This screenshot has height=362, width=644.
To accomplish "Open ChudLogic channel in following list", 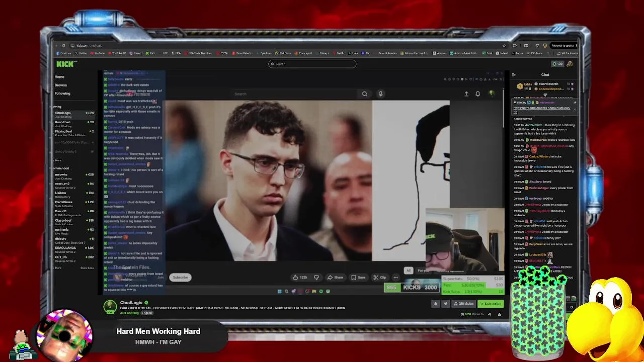I will tap(74, 115).
